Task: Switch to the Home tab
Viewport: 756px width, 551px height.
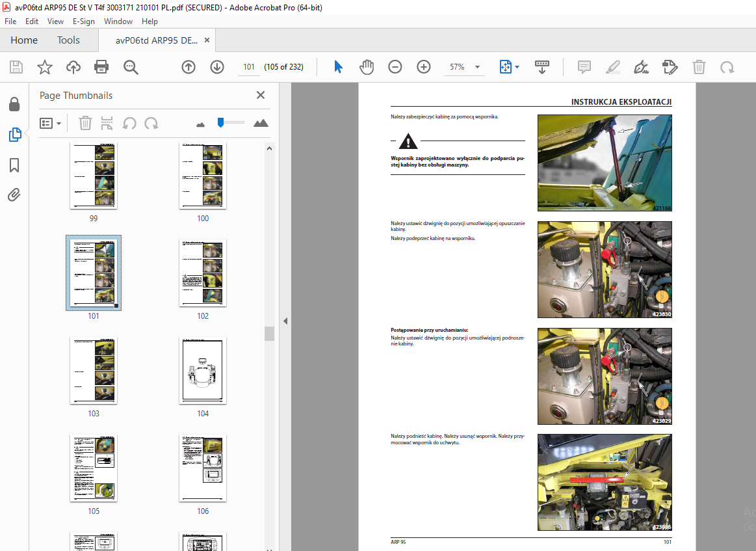Action: pos(24,40)
